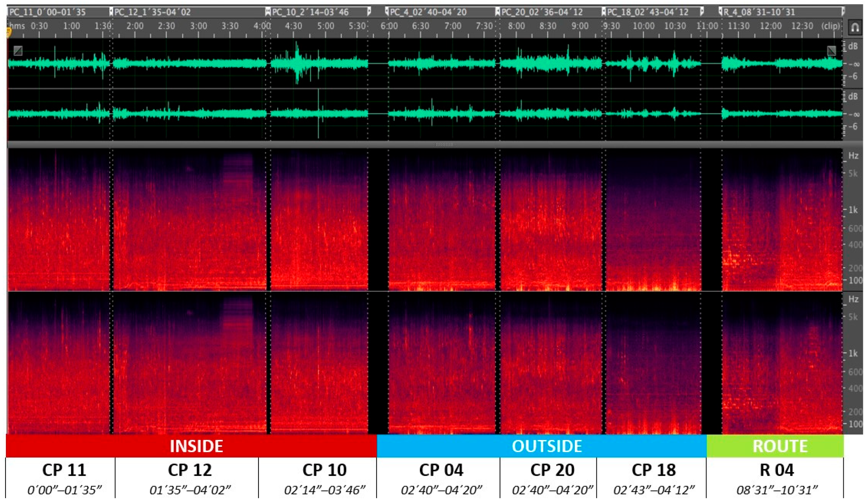Click the 1:00 mark on time ruler
The image size is (868, 504).
point(71,26)
